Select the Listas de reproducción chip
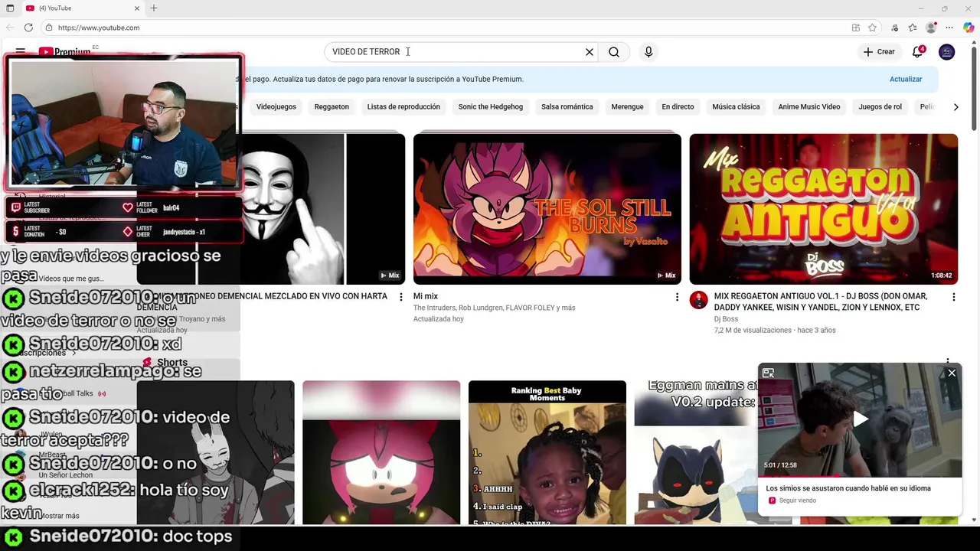 click(x=403, y=107)
